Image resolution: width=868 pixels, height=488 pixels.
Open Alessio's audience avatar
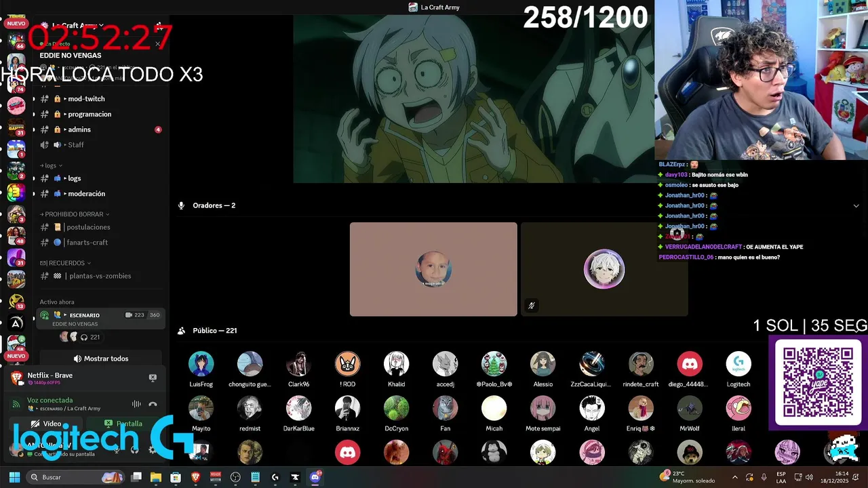click(x=542, y=364)
